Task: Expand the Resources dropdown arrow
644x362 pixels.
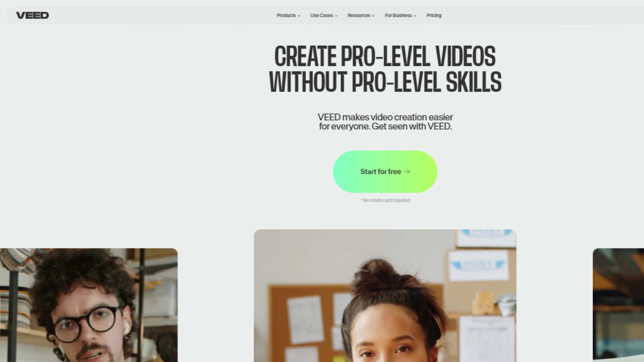Action: pos(373,16)
